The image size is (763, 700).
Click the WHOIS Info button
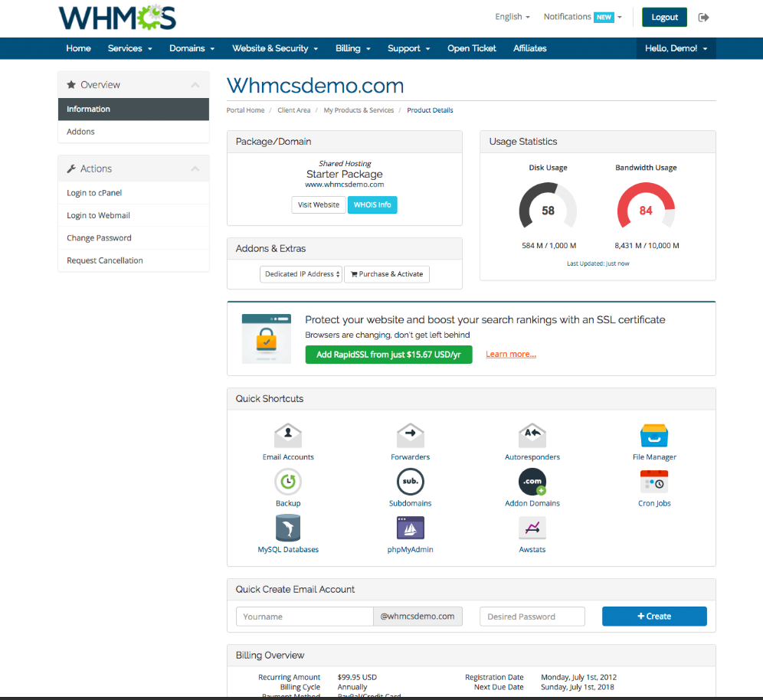point(372,204)
